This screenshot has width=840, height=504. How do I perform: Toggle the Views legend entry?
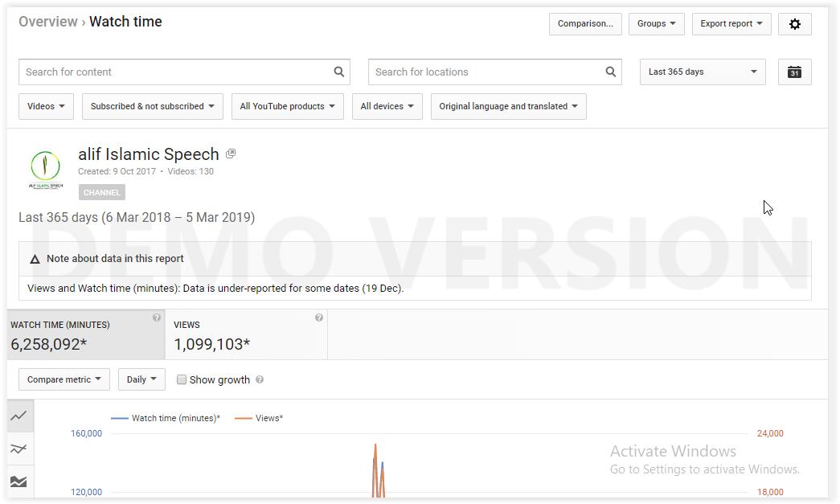click(259, 418)
